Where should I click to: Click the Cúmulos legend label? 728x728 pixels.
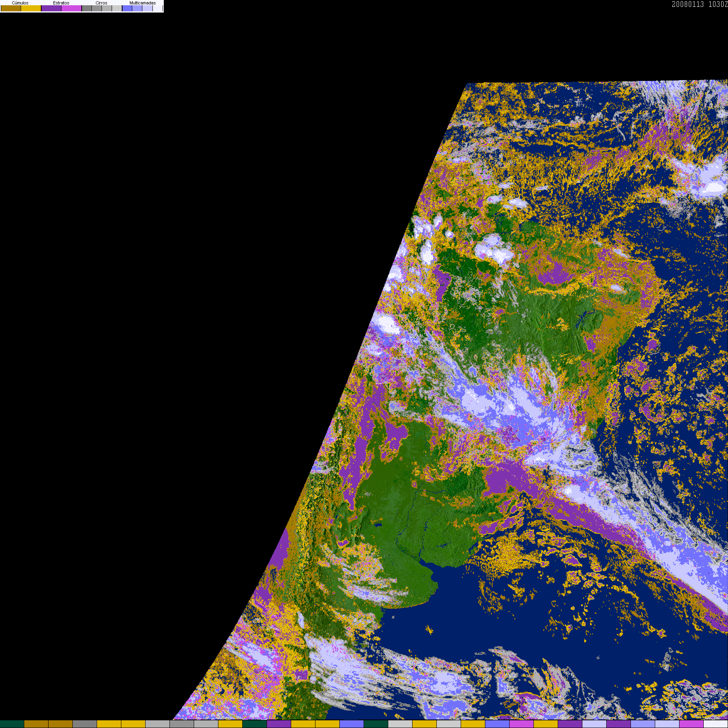point(20,3)
